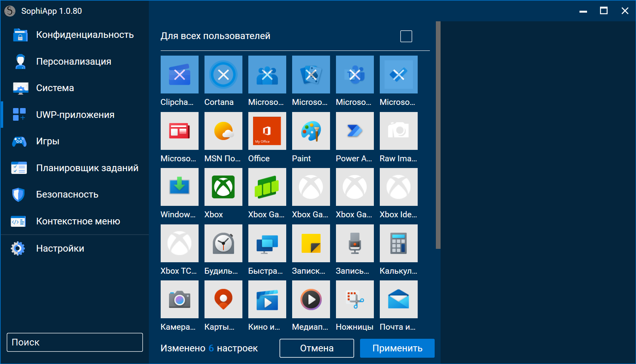This screenshot has height=364, width=636.
Task: Select the red Microsoft News tile
Action: pos(180,131)
